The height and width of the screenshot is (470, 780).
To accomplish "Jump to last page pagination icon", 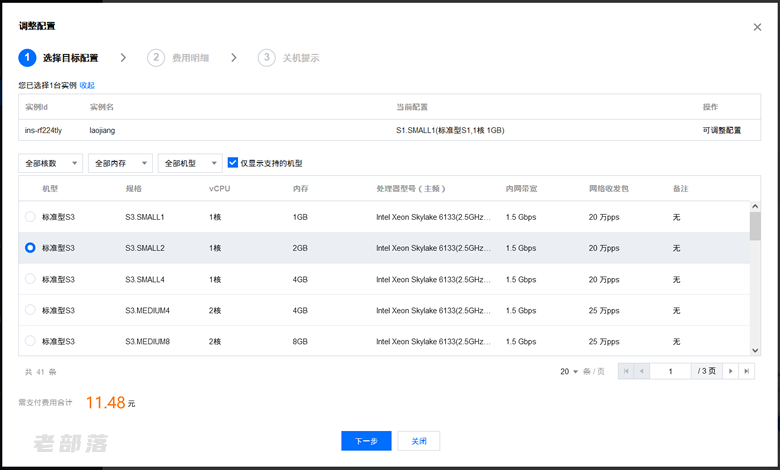I will (746, 371).
